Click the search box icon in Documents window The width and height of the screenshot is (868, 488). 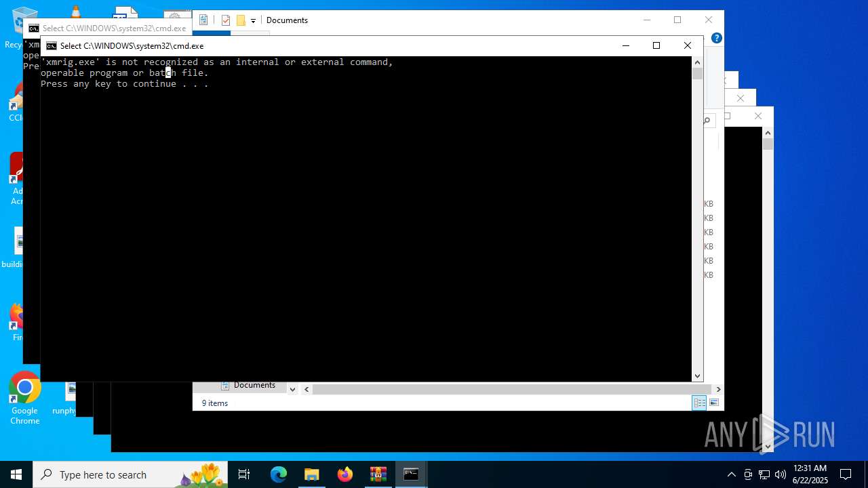point(707,121)
